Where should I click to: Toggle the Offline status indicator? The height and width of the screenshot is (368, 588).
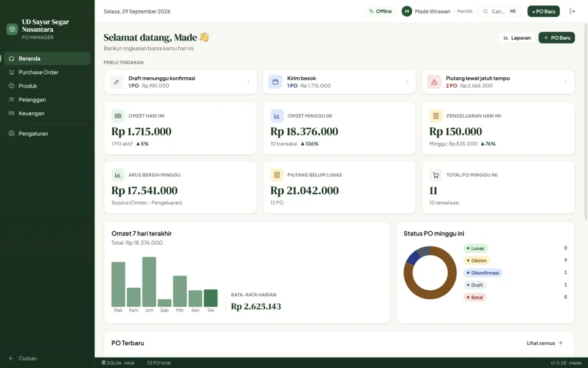click(380, 11)
